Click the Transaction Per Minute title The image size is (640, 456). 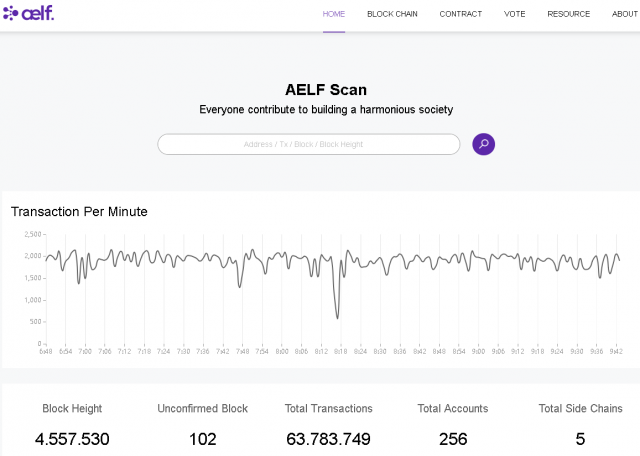tap(79, 211)
